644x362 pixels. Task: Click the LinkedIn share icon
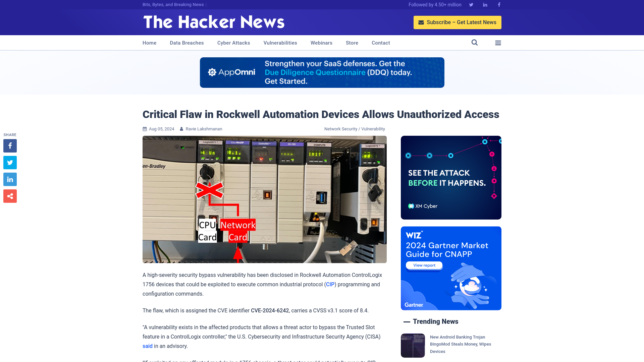(10, 179)
